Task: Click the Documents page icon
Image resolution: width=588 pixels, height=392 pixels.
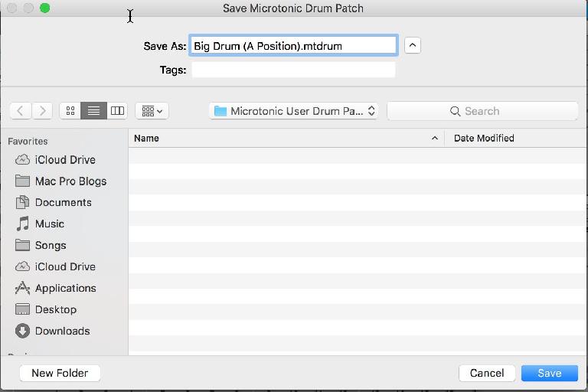Action: click(x=22, y=202)
